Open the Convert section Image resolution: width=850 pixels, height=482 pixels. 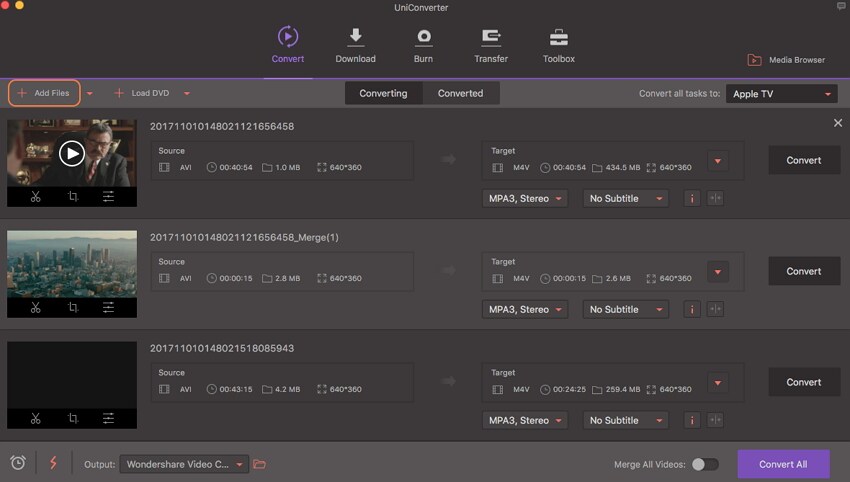point(287,45)
